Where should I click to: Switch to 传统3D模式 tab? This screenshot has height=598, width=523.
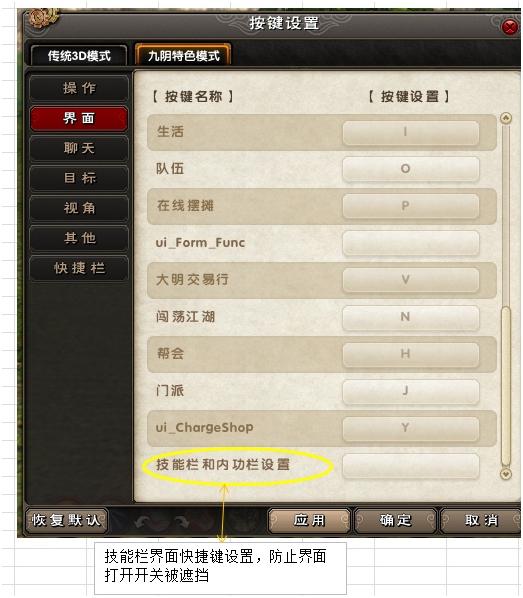(79, 56)
